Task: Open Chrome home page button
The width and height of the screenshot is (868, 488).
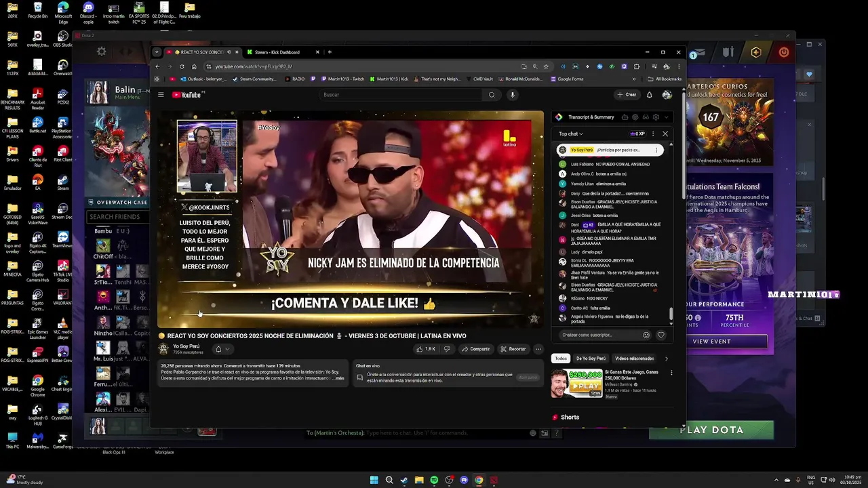Action: tap(194, 66)
